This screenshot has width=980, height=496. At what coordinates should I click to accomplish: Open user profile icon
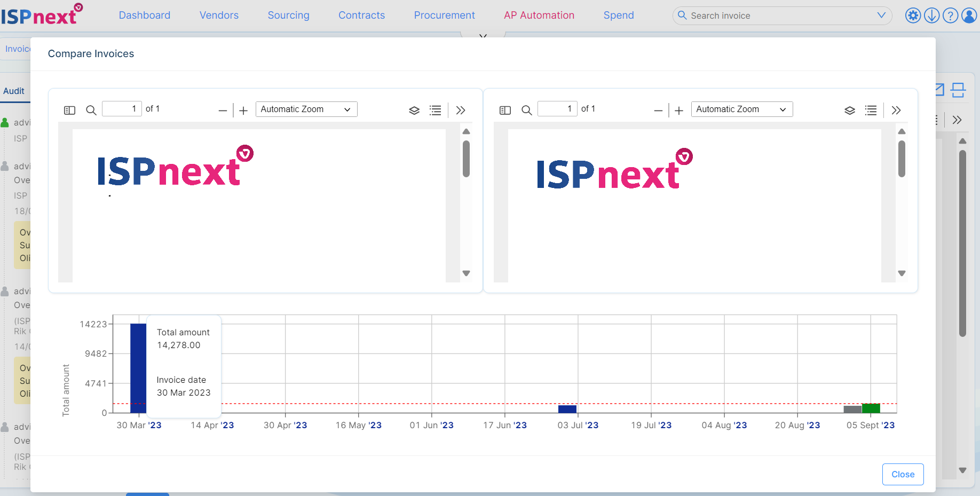point(969,15)
